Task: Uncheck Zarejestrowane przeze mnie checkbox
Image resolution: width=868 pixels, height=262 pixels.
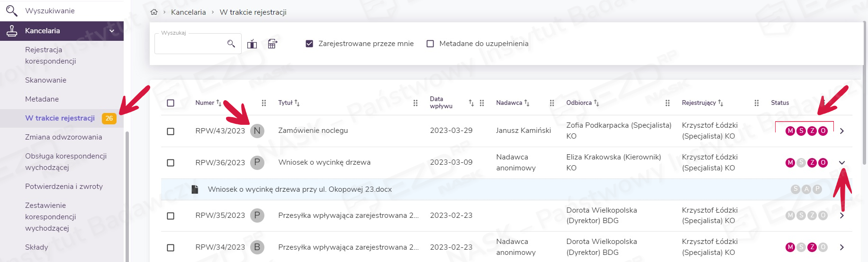Action: click(x=309, y=44)
